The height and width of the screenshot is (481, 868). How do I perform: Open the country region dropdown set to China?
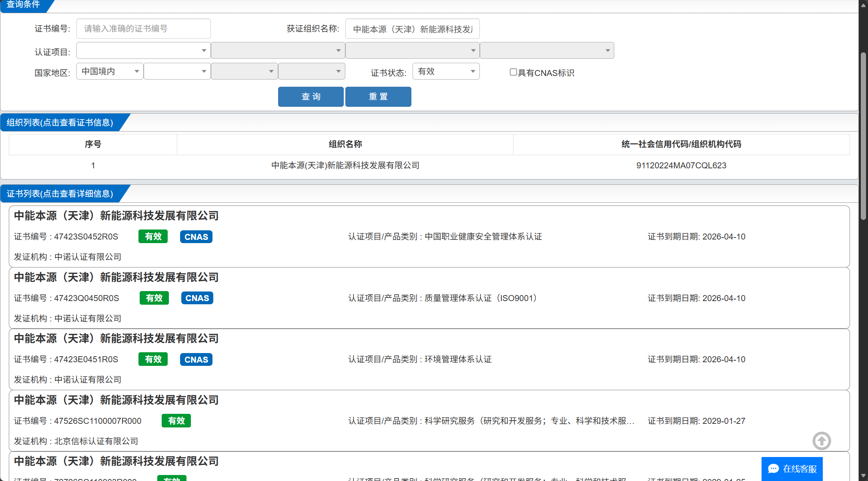tap(110, 71)
